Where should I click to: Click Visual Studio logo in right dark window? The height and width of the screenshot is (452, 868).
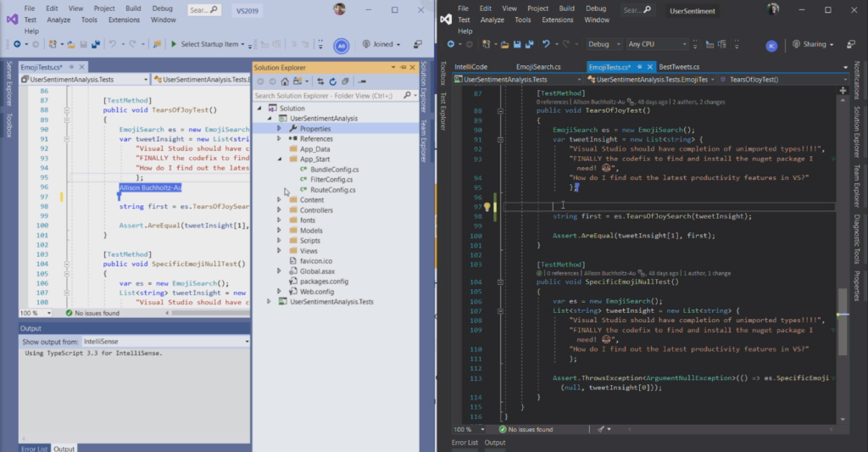coord(446,20)
